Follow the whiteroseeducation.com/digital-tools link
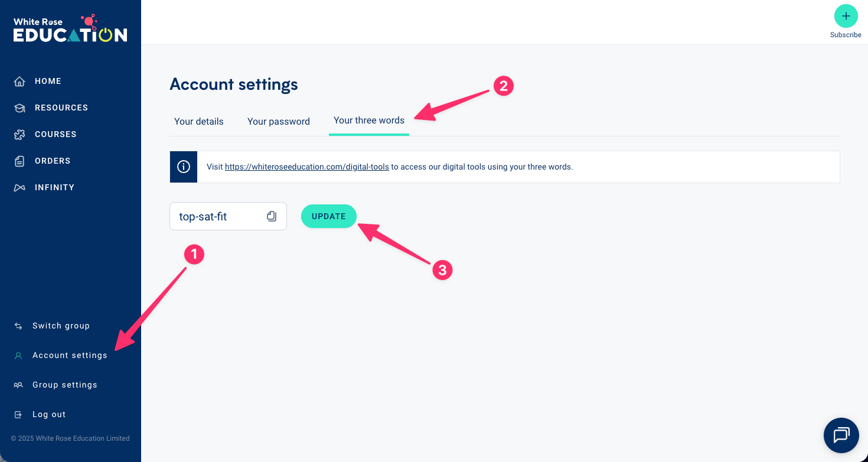 [x=306, y=167]
